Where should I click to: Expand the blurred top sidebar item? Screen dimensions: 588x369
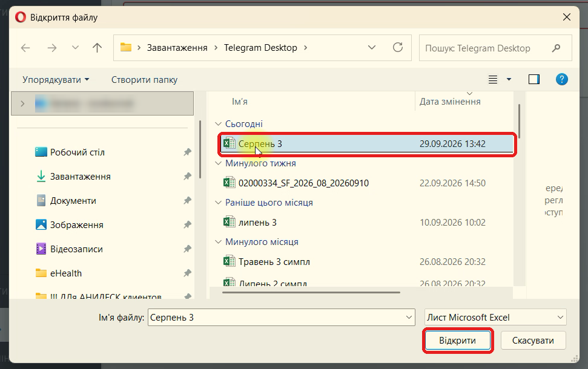[22, 103]
